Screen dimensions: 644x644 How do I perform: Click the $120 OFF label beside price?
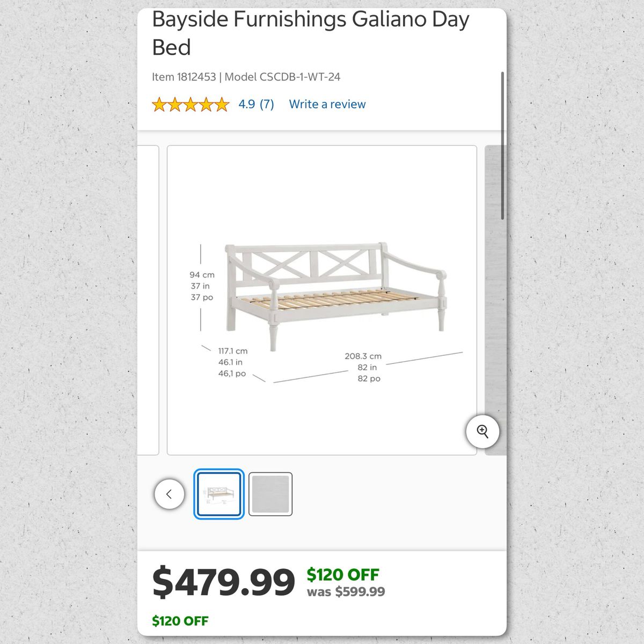[x=342, y=575]
